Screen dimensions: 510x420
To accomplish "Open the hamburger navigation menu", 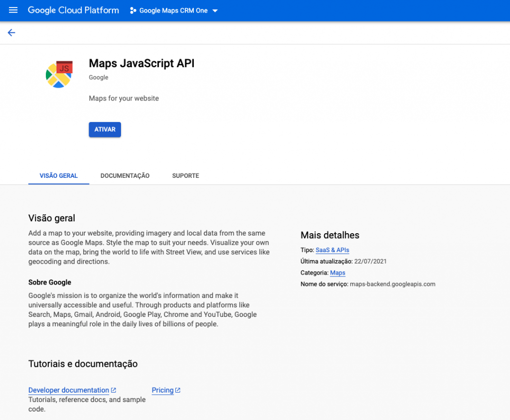I will click(x=13, y=10).
